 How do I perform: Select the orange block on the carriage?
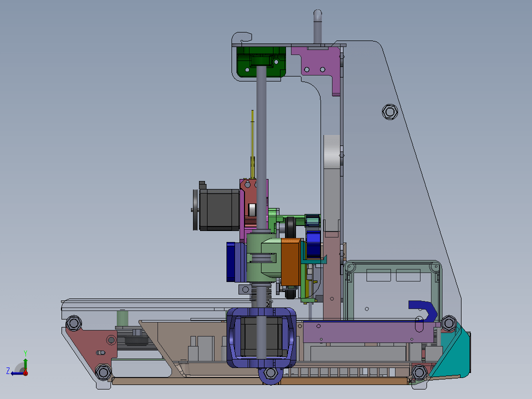point(291,261)
